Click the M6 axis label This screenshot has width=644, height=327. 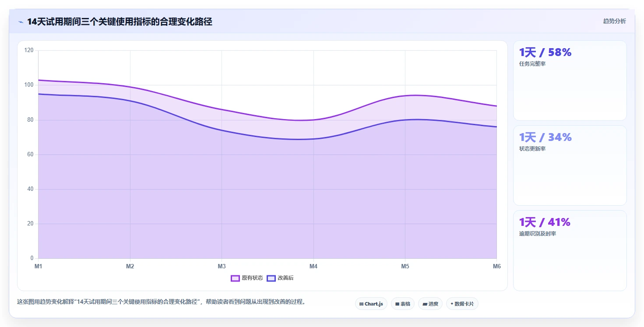496,266
